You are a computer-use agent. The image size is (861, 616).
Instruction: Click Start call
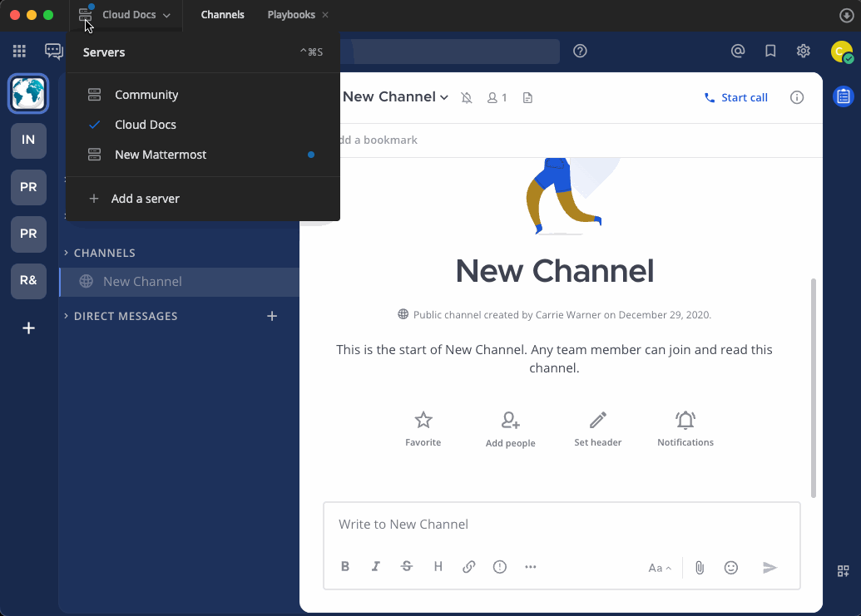(735, 97)
